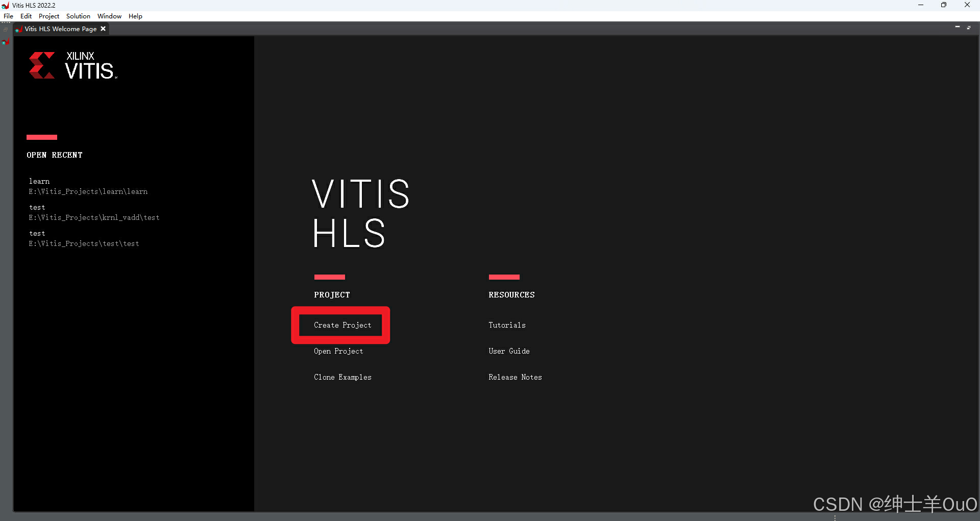Image resolution: width=980 pixels, height=521 pixels.
Task: Click Create Project link
Action: tap(342, 325)
